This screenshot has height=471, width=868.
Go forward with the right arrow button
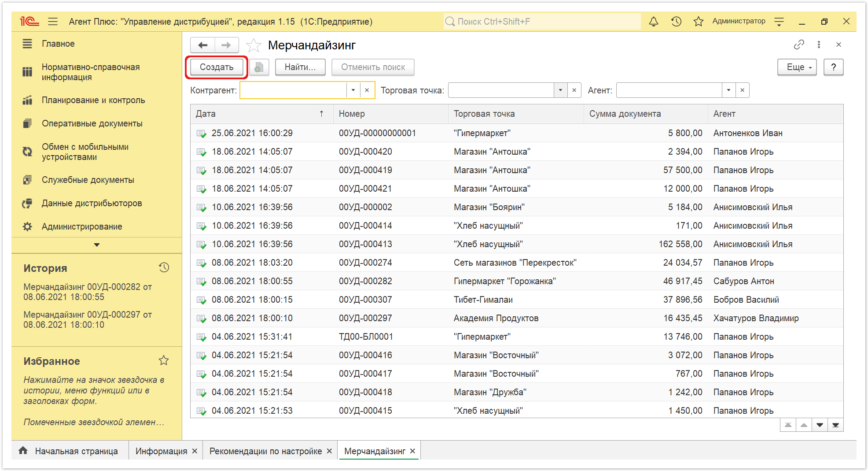[226, 45]
